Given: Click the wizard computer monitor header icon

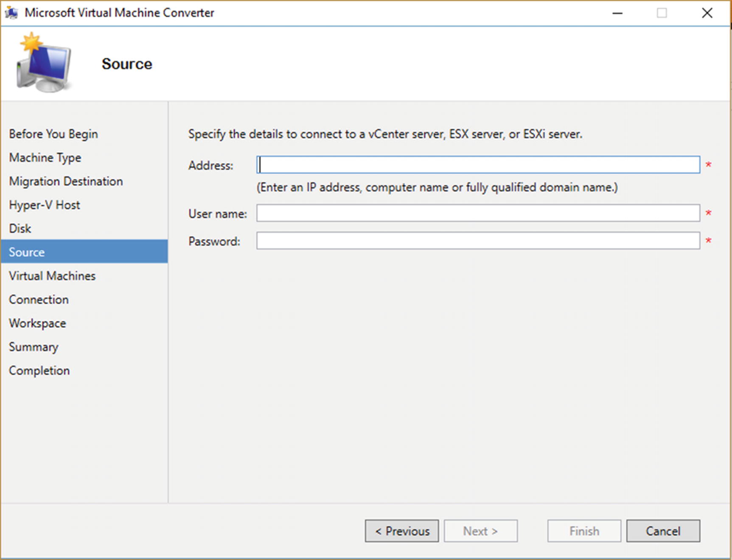Looking at the screenshot, I should point(44,63).
